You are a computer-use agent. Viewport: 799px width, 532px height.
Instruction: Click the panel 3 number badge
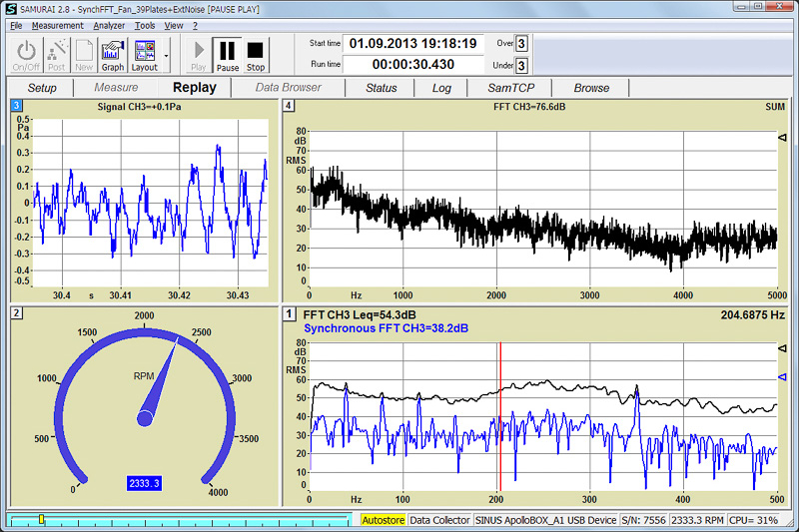coord(16,106)
